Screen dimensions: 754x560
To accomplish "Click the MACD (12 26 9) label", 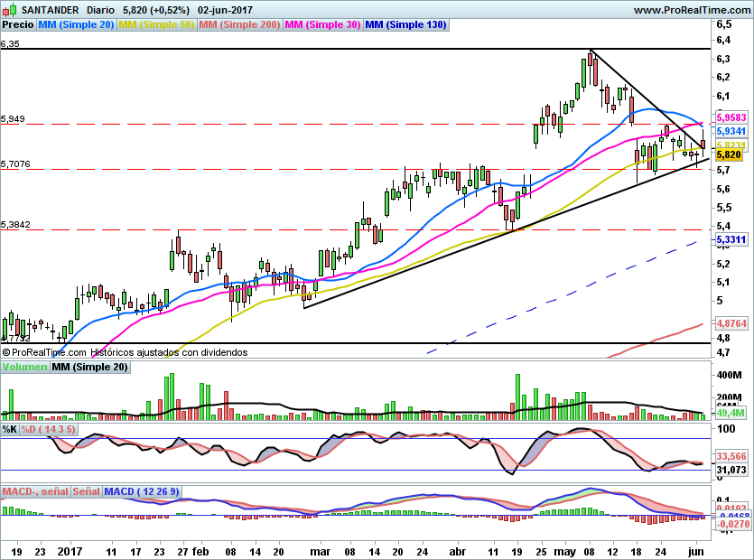I will (x=142, y=492).
